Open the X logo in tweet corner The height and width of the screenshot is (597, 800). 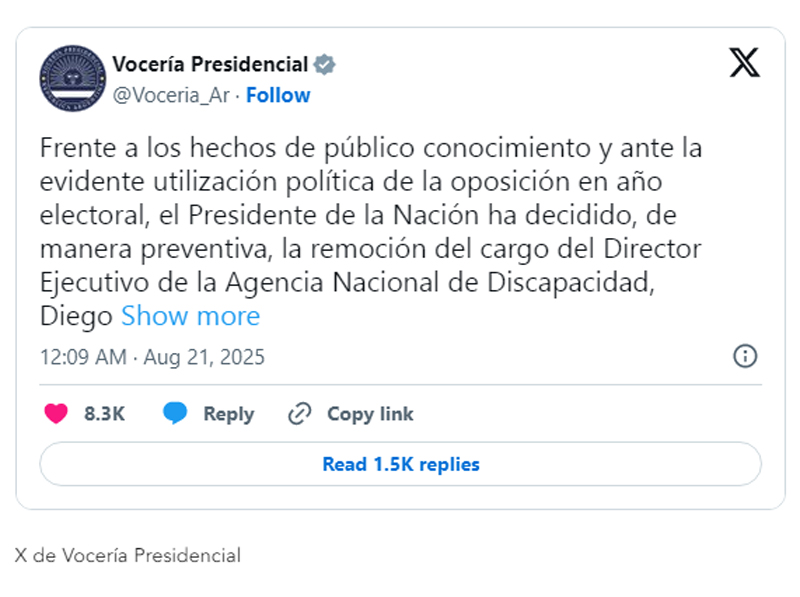click(744, 62)
